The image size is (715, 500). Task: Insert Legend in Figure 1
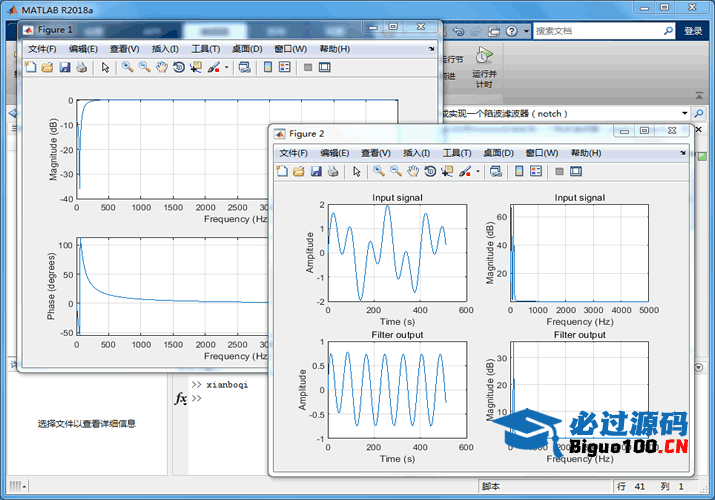pos(285,67)
